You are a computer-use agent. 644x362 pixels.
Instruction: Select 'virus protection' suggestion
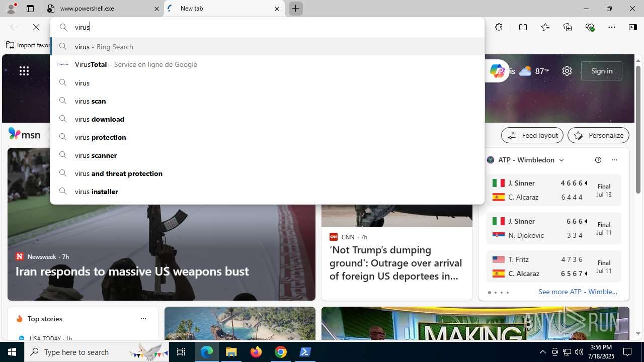point(267,137)
